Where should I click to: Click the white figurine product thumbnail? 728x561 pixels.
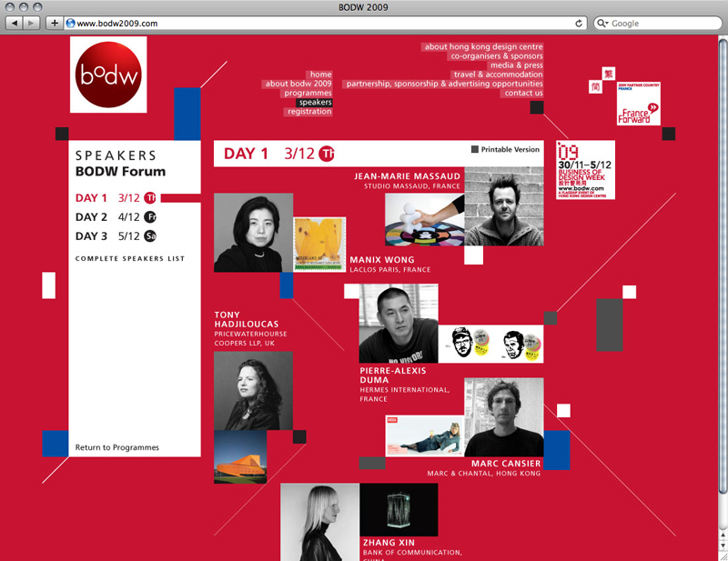[x=425, y=219]
